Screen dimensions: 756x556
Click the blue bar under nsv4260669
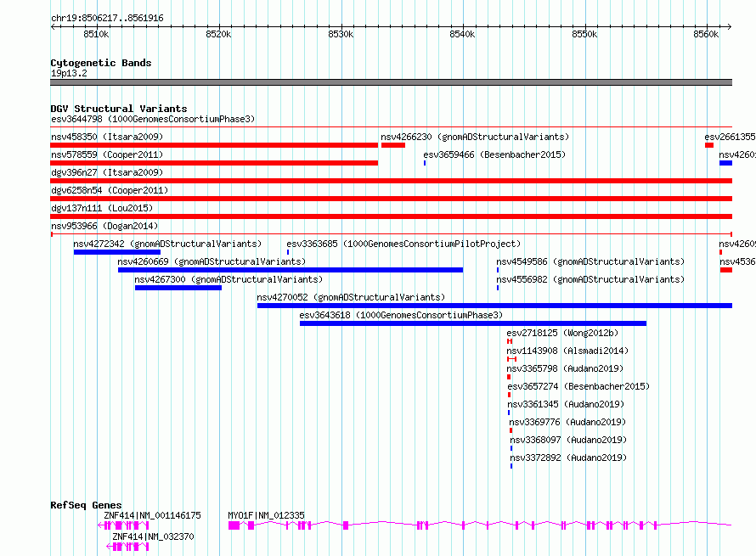pyautogui.click(x=291, y=270)
